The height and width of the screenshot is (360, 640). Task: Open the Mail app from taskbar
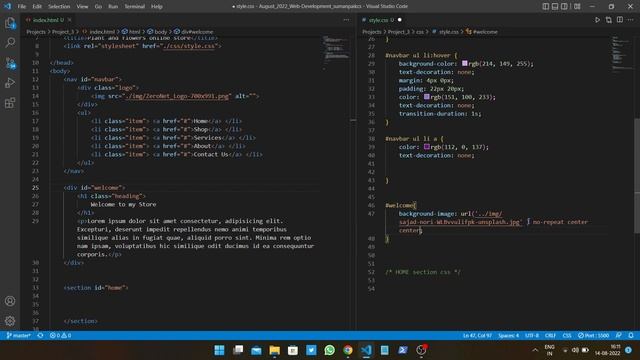[x=256, y=350]
